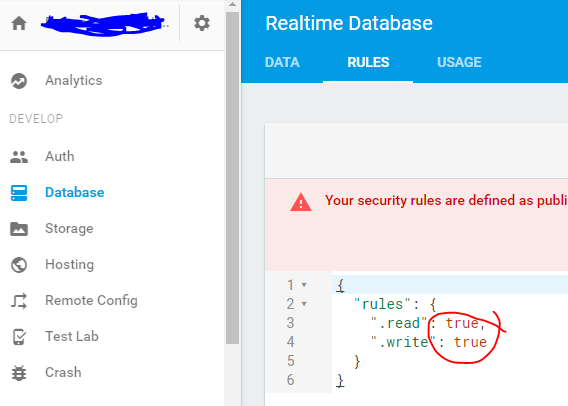Open the Hosting link in sidebar
Image resolution: width=568 pixels, height=406 pixels.
(70, 265)
